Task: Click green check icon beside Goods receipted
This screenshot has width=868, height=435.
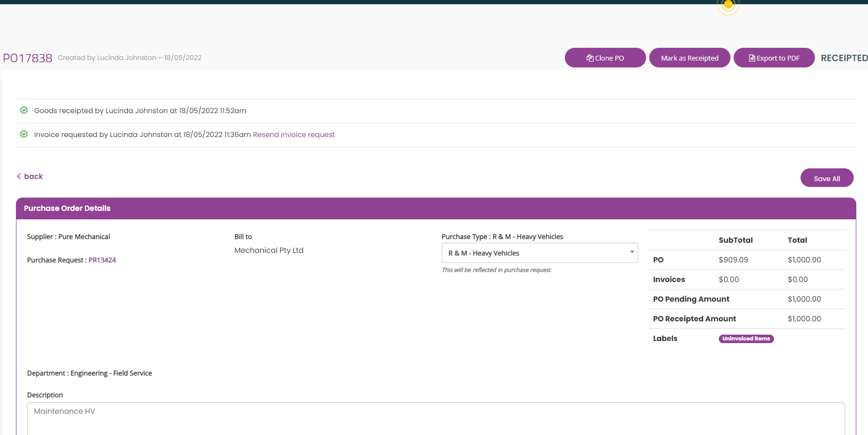Action: tap(24, 110)
